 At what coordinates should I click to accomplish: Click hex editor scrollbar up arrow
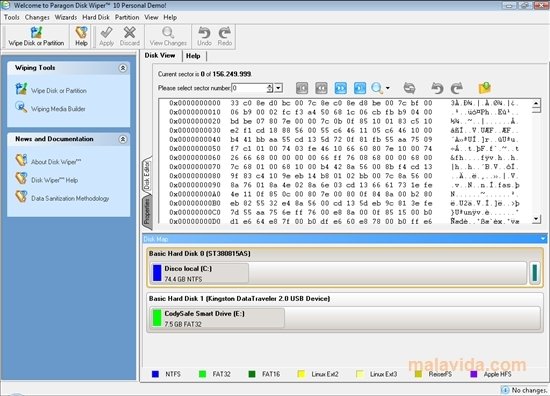(x=536, y=103)
